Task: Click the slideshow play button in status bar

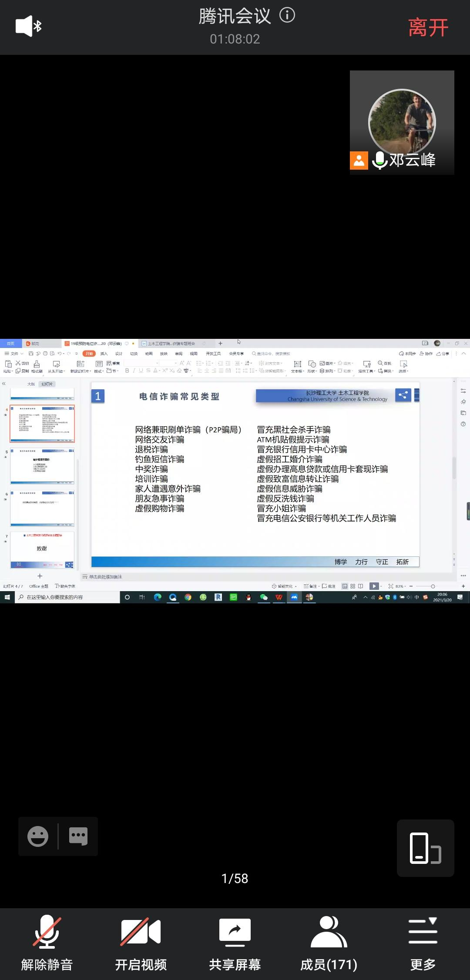Action: pyautogui.click(x=374, y=586)
